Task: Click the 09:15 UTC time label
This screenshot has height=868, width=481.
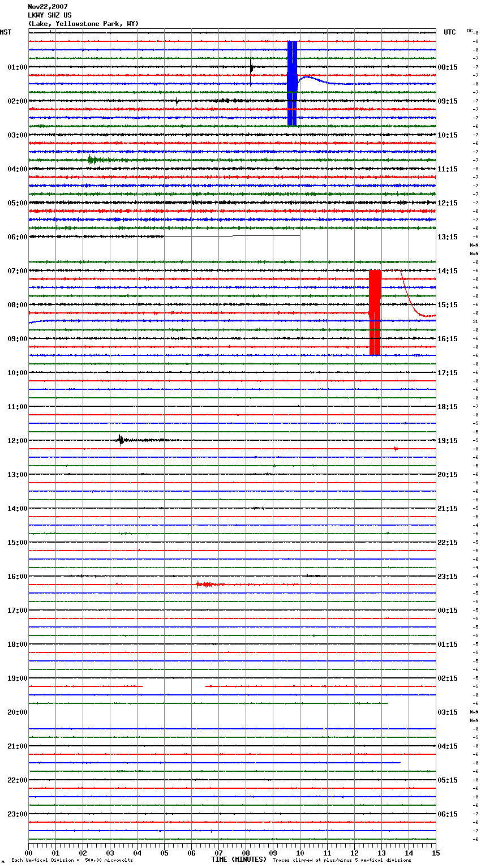Action: click(448, 101)
